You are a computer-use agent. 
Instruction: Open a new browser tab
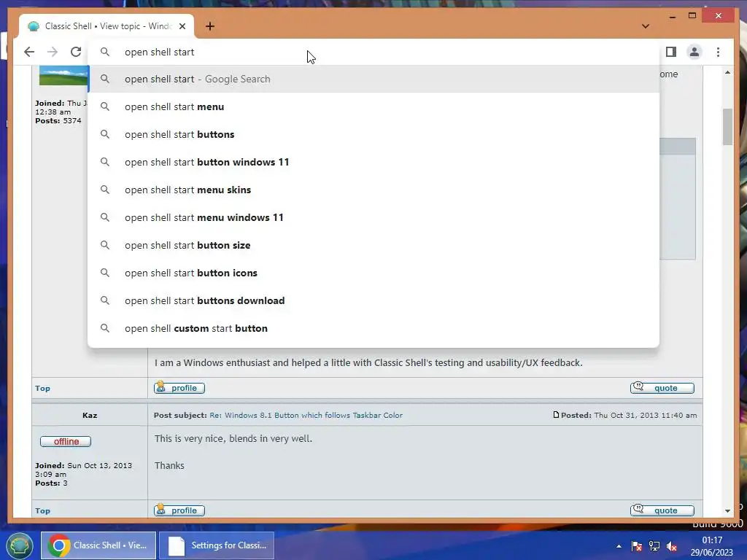coord(210,26)
